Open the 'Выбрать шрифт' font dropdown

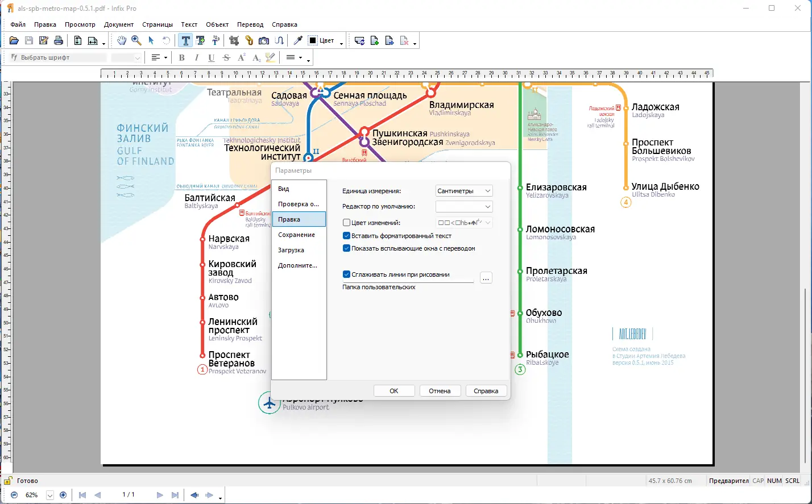point(58,57)
